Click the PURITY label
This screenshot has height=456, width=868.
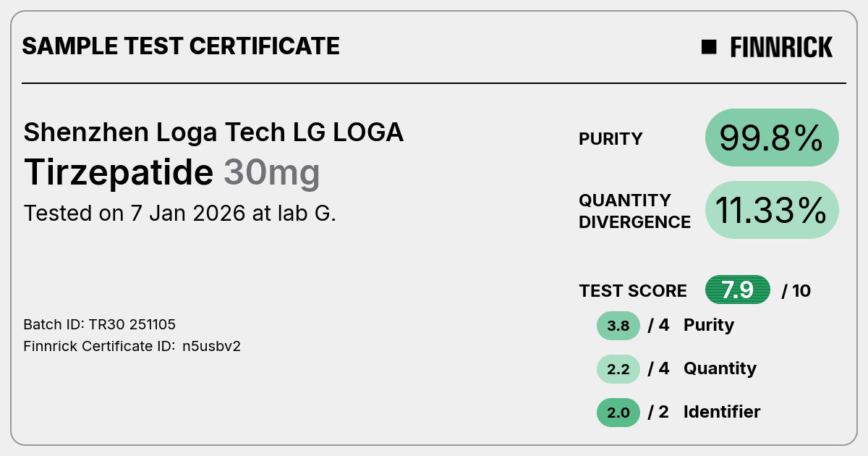(610, 139)
